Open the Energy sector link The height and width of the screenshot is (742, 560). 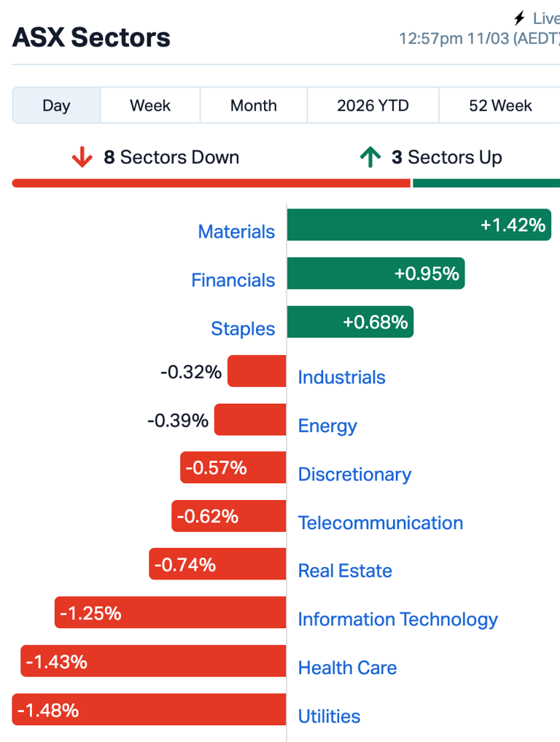(327, 426)
